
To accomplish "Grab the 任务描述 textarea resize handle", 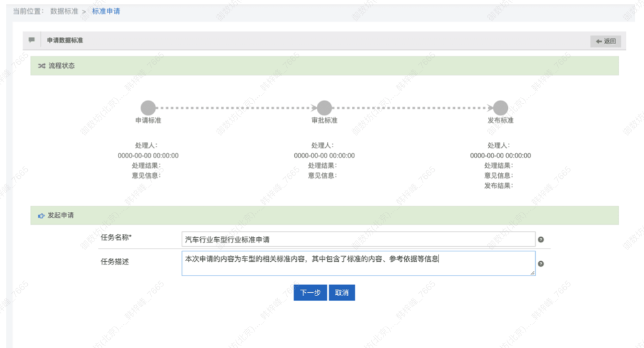I will [x=533, y=273].
